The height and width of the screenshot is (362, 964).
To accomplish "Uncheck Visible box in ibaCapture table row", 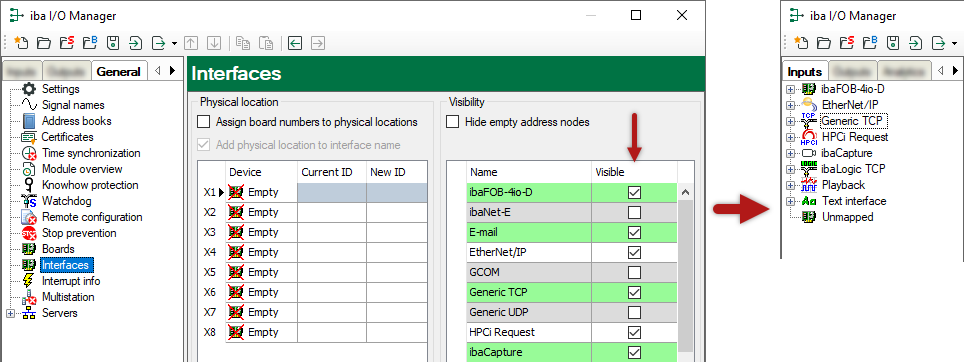I will click(634, 352).
